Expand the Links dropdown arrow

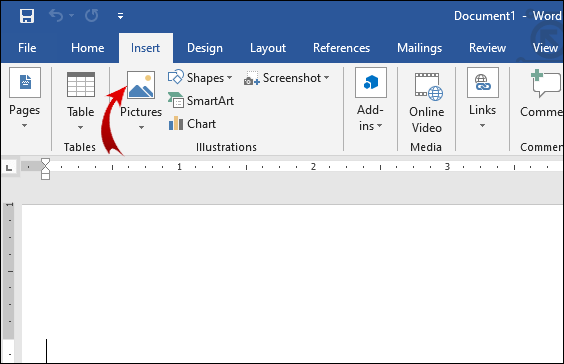click(x=482, y=126)
